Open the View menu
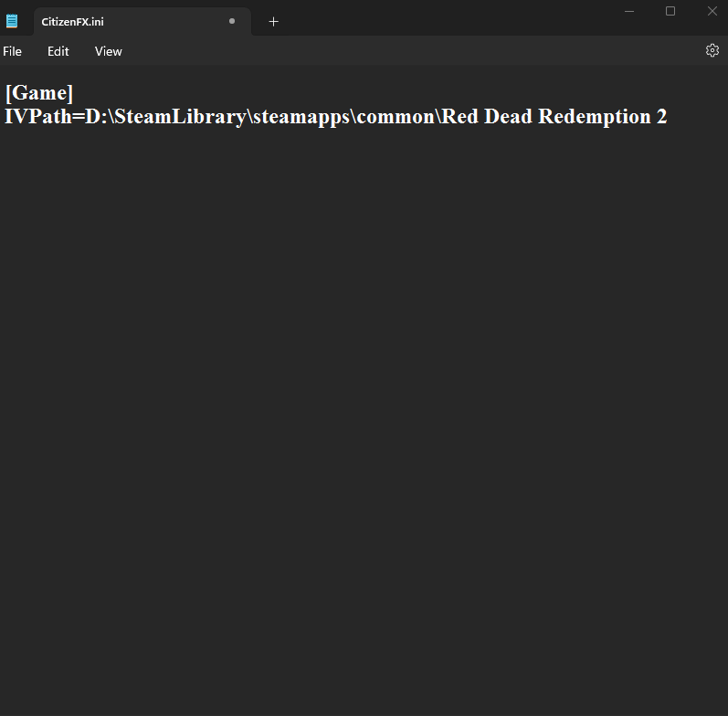The width and height of the screenshot is (728, 716). [x=108, y=51]
